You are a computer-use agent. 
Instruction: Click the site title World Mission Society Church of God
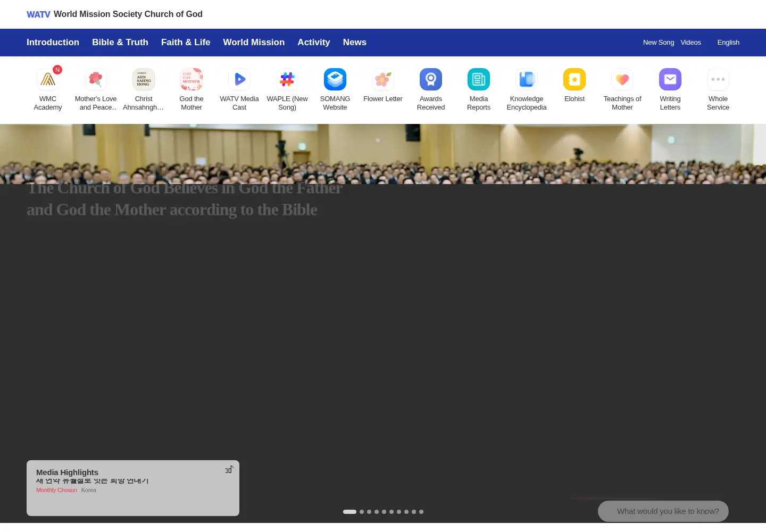[x=128, y=14]
